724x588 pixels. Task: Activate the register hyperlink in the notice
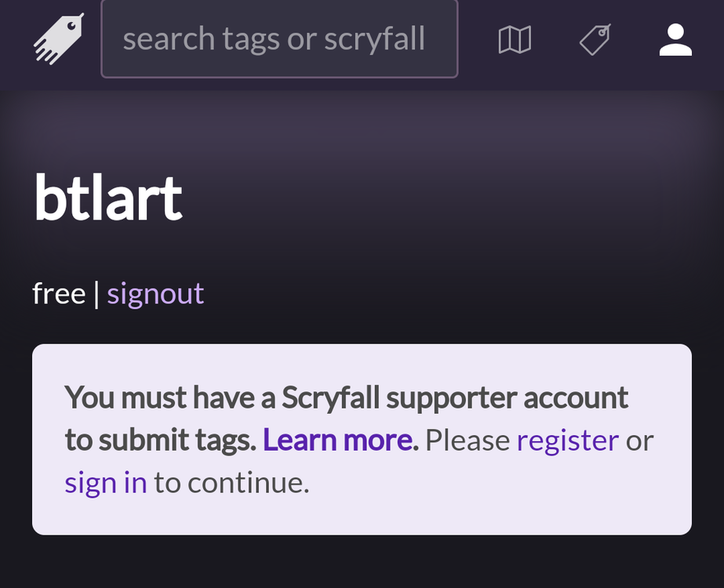coord(567,440)
